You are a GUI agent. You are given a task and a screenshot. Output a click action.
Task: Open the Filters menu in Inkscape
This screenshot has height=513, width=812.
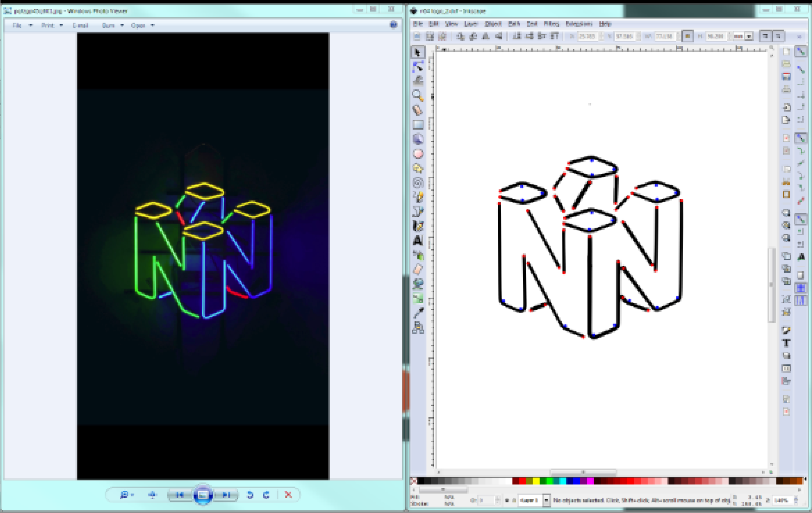[x=551, y=24]
